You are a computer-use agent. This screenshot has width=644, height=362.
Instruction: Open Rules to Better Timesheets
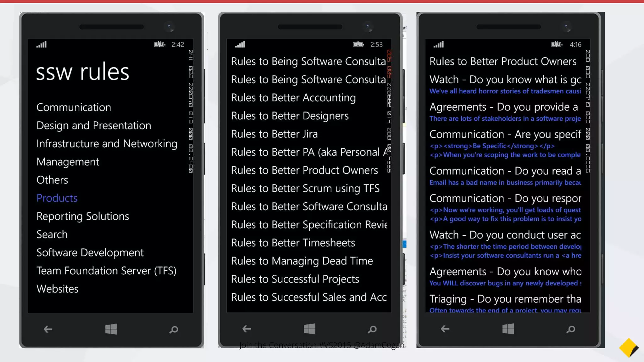coord(293,243)
